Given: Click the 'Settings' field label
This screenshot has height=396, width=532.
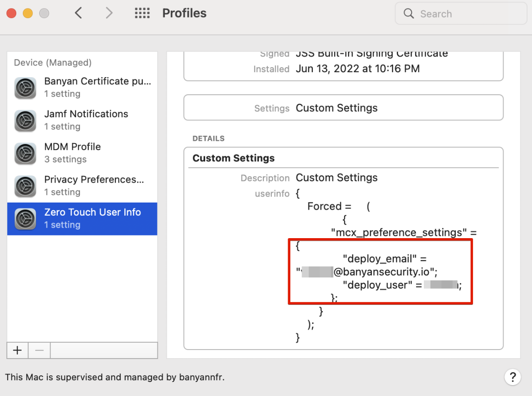Looking at the screenshot, I should click(272, 108).
